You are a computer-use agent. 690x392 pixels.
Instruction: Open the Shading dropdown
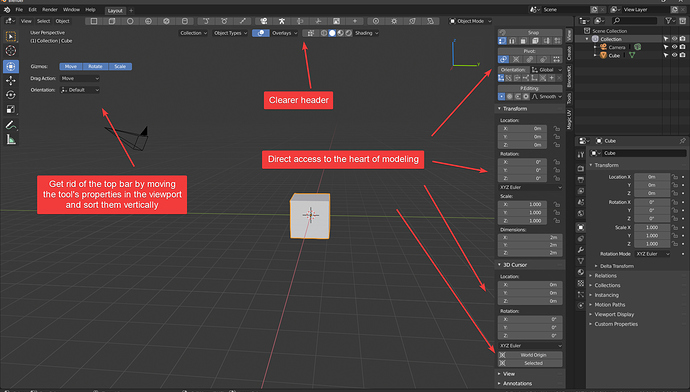pos(367,33)
